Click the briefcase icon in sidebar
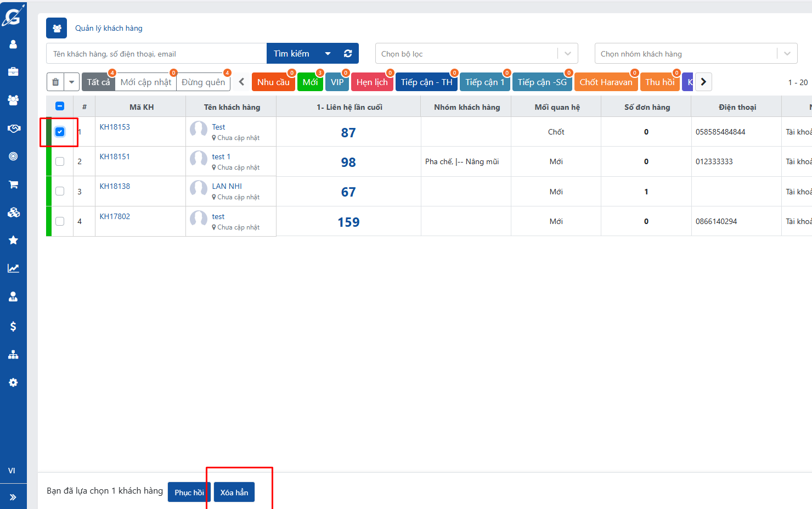The width and height of the screenshot is (812, 509). [x=13, y=71]
